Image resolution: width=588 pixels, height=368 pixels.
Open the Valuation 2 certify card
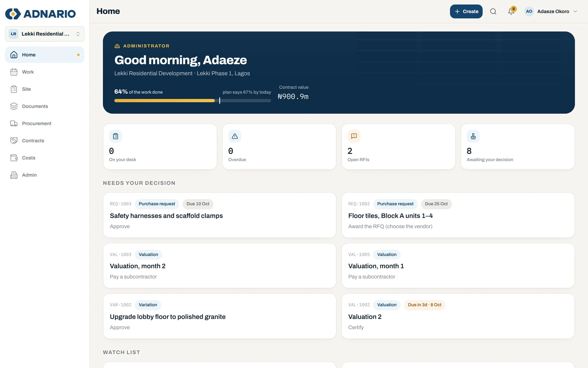click(x=458, y=316)
